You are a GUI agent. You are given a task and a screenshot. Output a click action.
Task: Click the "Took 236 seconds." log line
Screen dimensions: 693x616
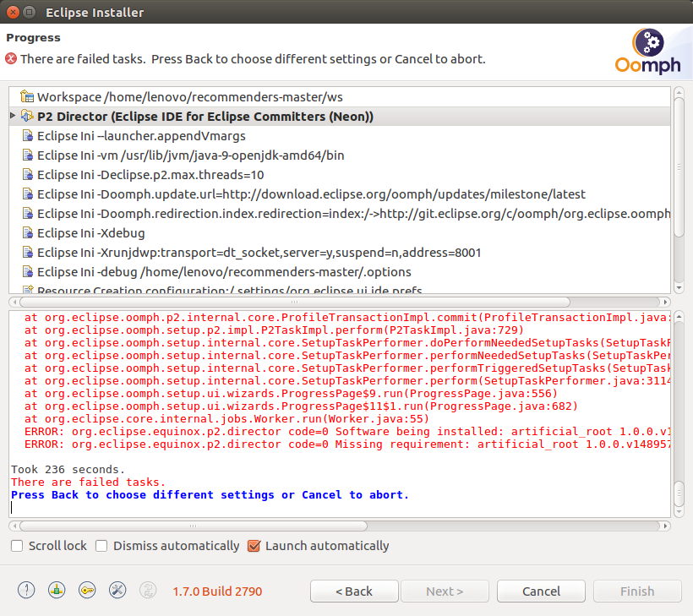[68, 469]
